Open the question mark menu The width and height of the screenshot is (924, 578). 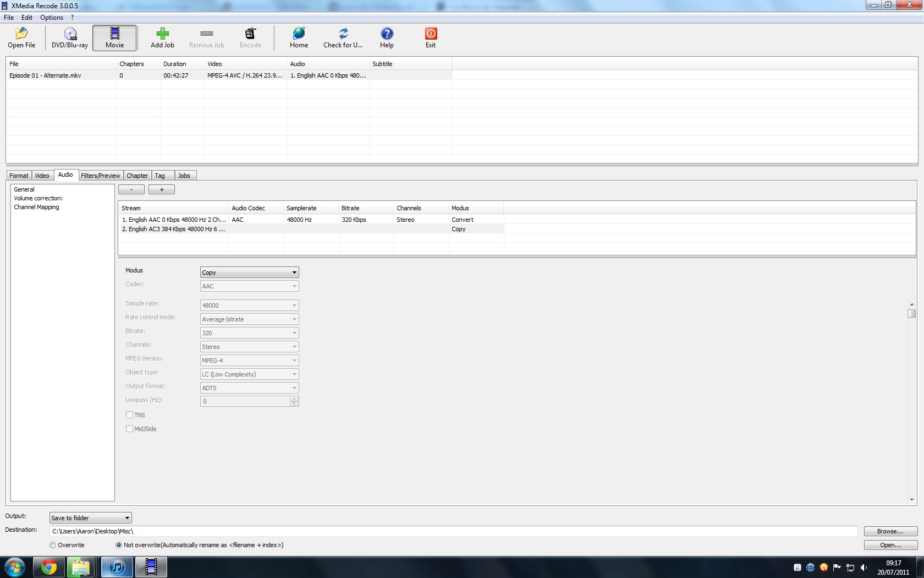72,18
